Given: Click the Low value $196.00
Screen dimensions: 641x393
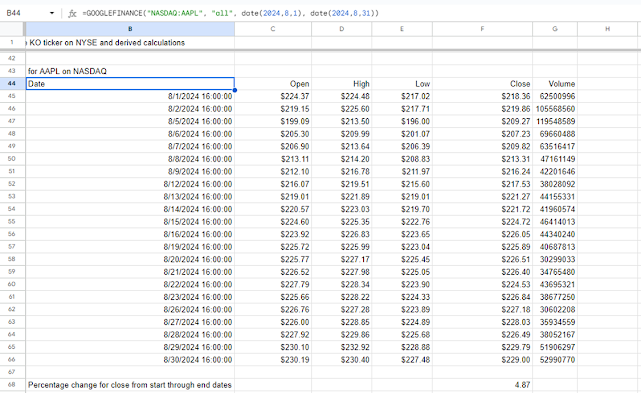Looking at the screenshot, I should coord(402,121).
